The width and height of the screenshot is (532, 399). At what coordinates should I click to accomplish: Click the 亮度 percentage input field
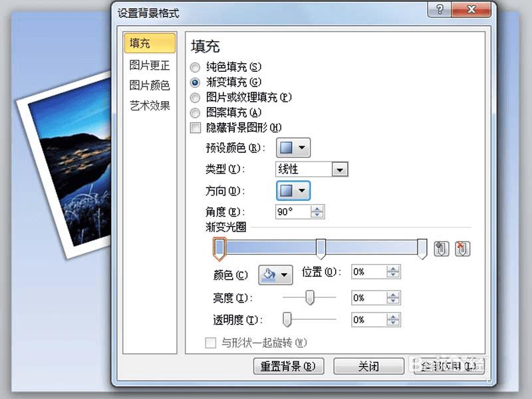pyautogui.click(x=369, y=298)
